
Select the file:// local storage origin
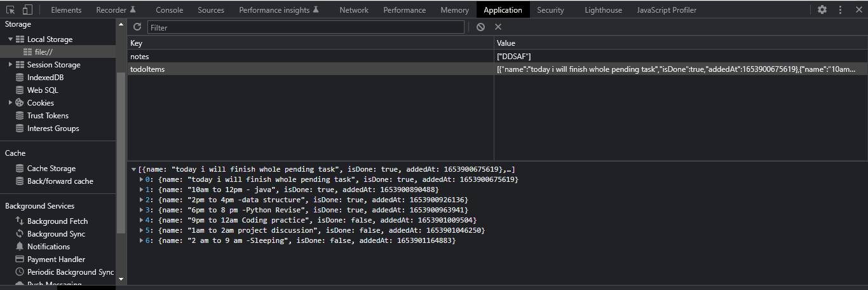(58, 52)
